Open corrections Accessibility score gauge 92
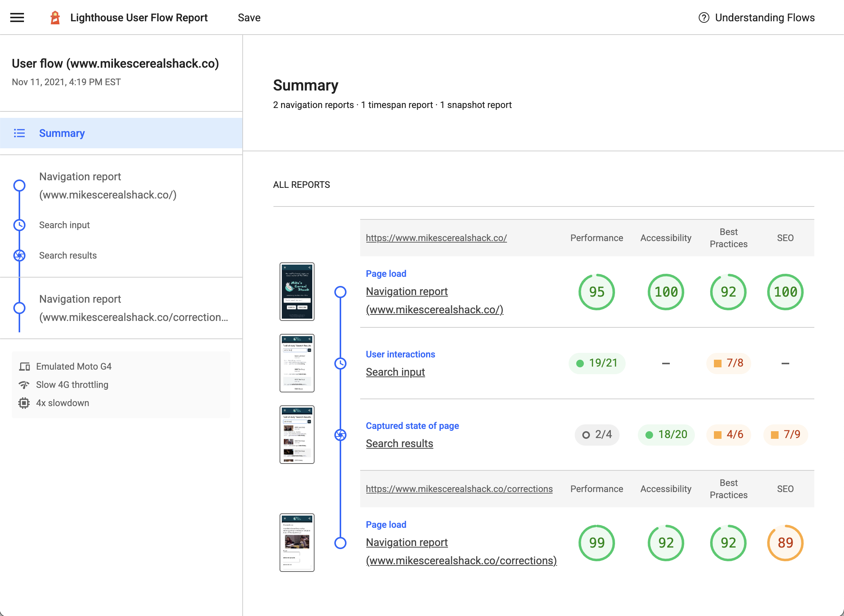The width and height of the screenshot is (844, 616). 666,543
